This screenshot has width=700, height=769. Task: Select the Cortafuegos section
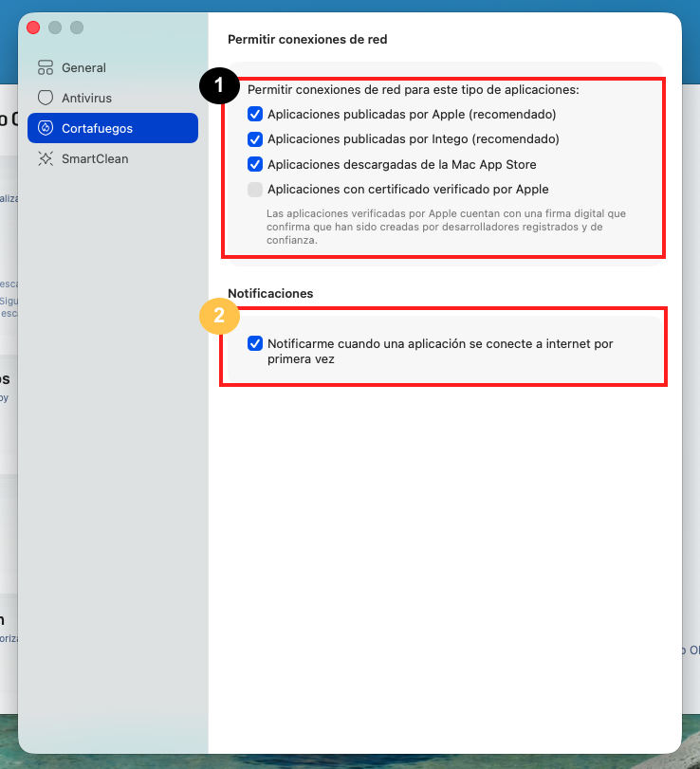point(113,128)
